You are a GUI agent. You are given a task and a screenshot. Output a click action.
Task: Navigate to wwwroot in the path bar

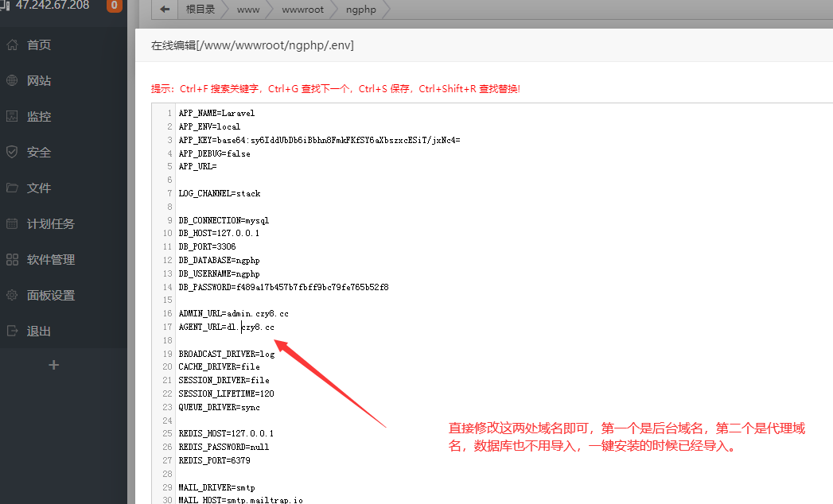302,10
